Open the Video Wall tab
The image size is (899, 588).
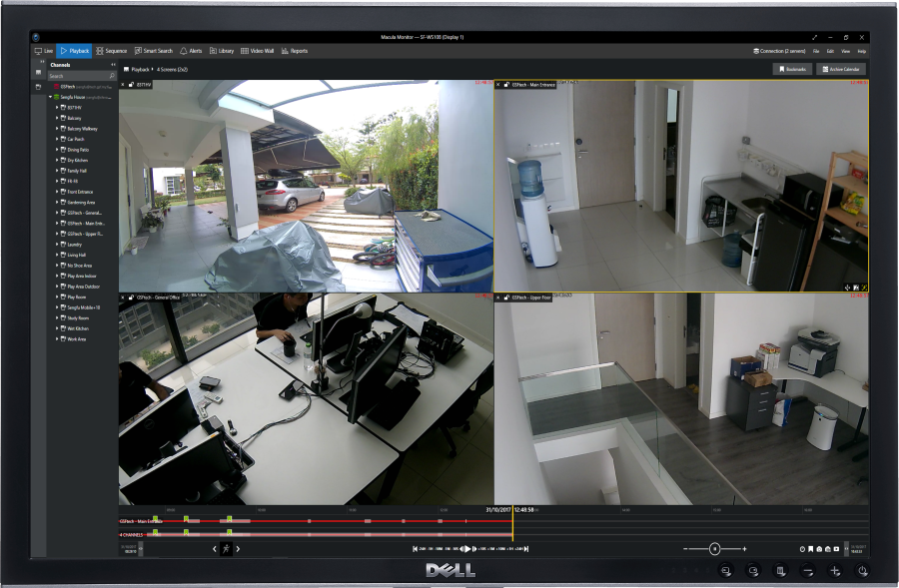(257, 51)
